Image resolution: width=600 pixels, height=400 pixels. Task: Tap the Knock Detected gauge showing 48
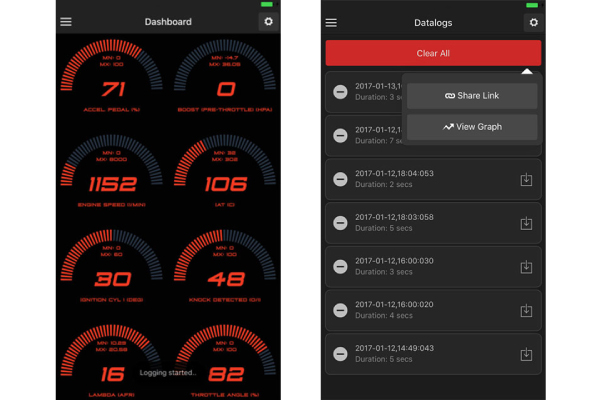(x=225, y=275)
